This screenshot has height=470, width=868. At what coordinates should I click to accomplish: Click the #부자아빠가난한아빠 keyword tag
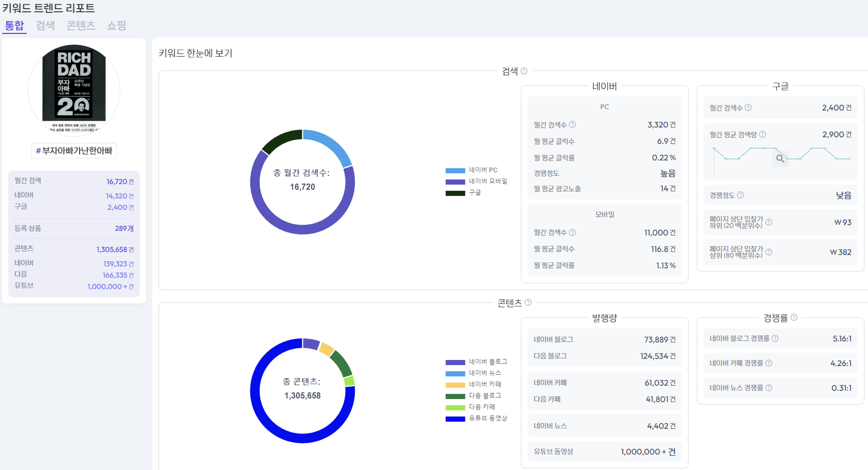tap(74, 151)
